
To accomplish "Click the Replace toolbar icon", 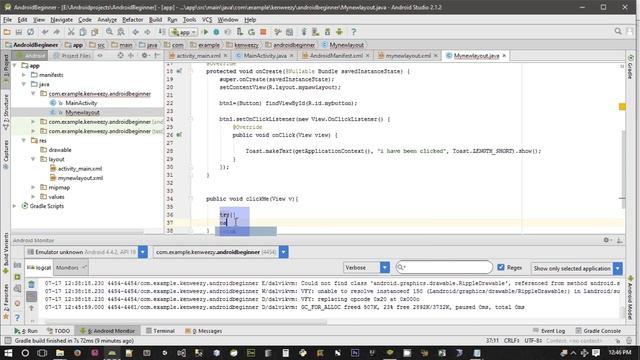I will click(121, 32).
